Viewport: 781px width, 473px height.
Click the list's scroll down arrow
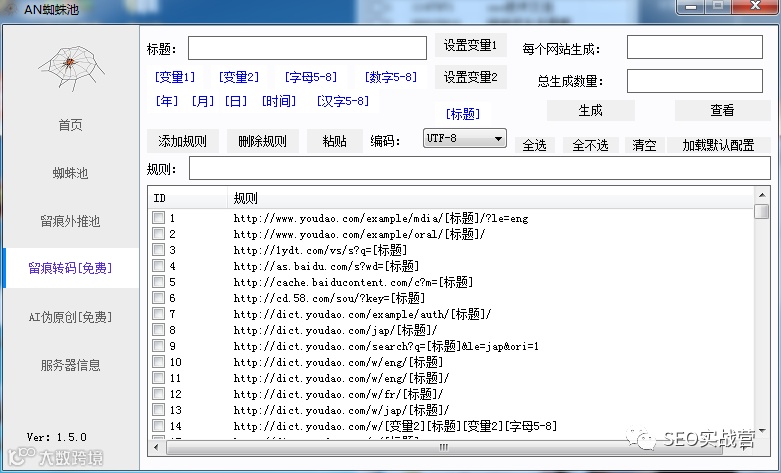coord(762,431)
